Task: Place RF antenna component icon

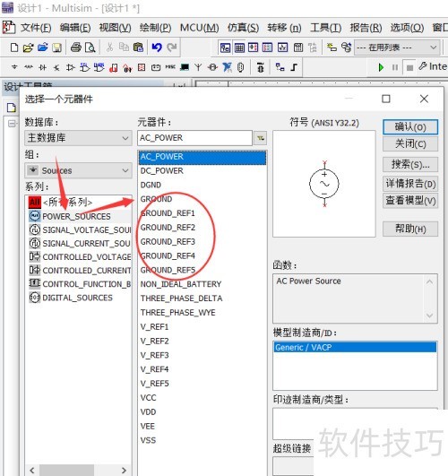Action: (x=198, y=67)
